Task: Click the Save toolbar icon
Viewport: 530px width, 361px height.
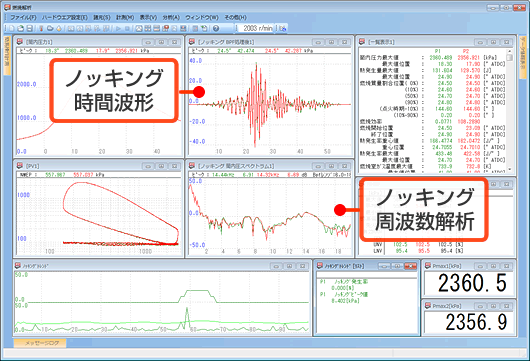Action: [x=29, y=28]
